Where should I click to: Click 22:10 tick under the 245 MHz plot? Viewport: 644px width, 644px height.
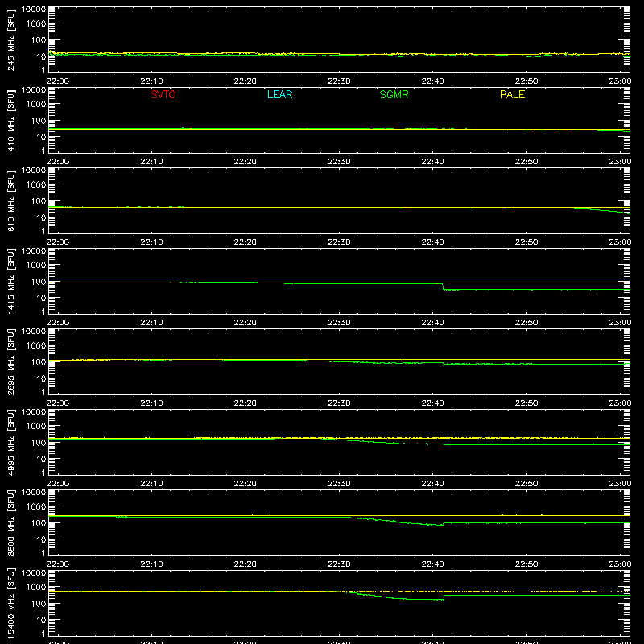151,81
